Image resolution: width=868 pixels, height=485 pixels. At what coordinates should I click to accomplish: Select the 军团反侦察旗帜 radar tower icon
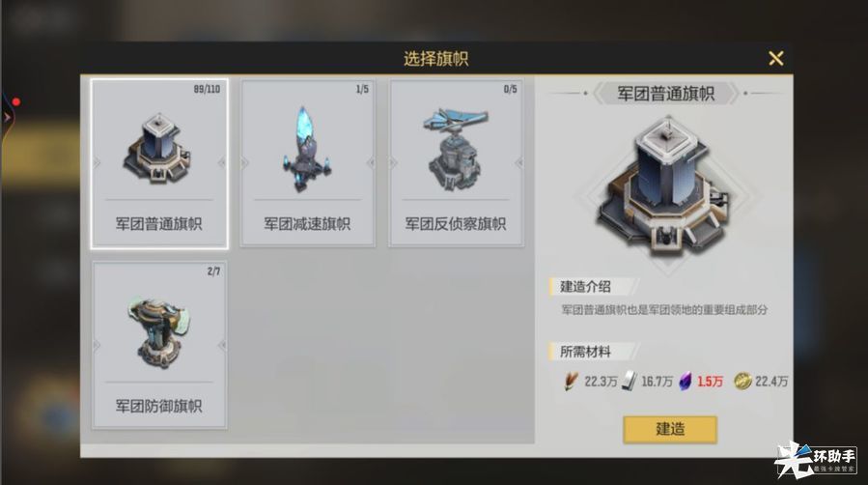click(x=455, y=150)
